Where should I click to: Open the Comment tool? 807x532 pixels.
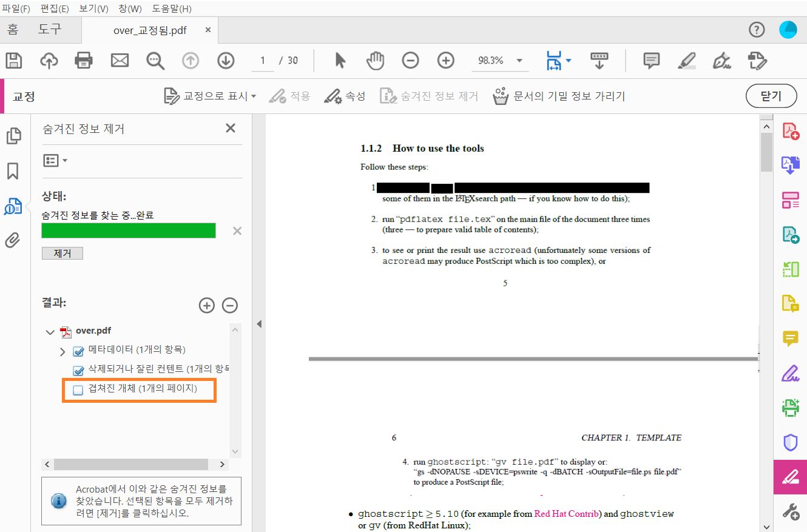790,338
